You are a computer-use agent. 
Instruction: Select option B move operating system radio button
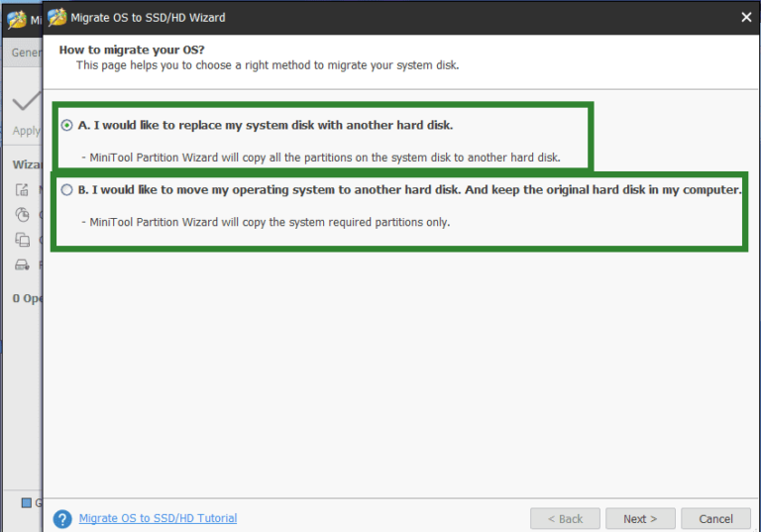[67, 190]
